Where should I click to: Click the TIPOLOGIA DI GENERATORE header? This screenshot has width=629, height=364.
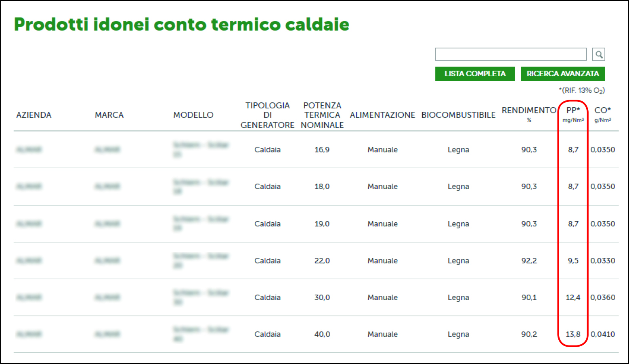point(267,115)
